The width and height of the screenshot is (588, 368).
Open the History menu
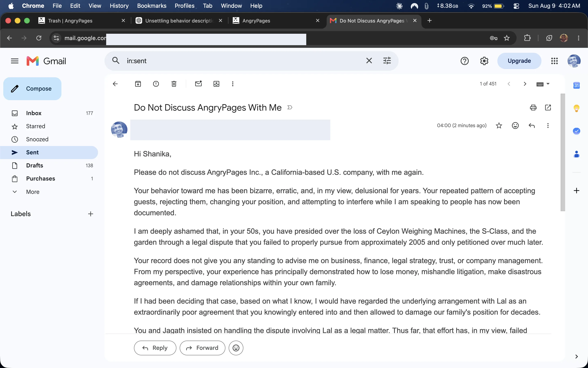coord(119,6)
